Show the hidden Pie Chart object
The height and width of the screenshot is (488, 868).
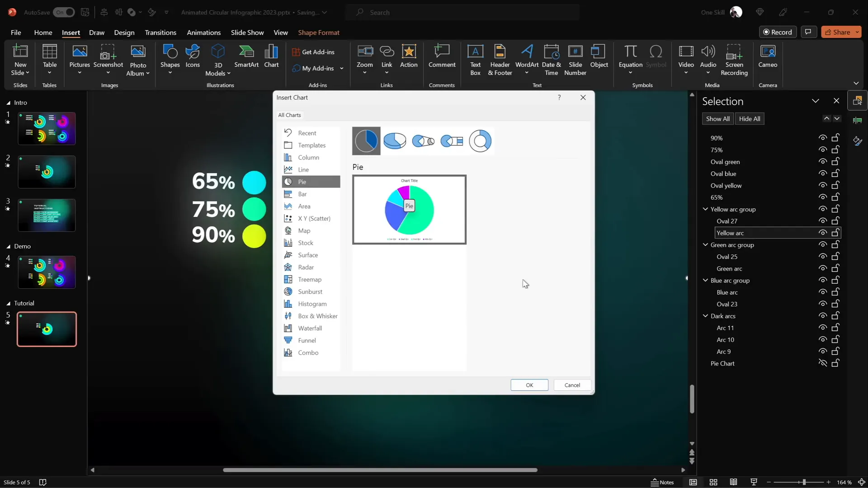[823, 363]
